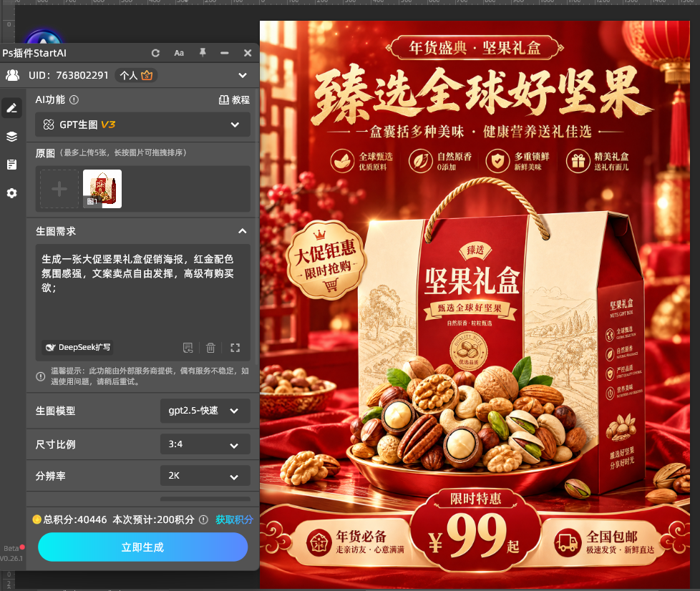Open the 尺寸比例 3:4 dropdown
Image resolution: width=700 pixels, height=591 pixels.
click(x=205, y=444)
